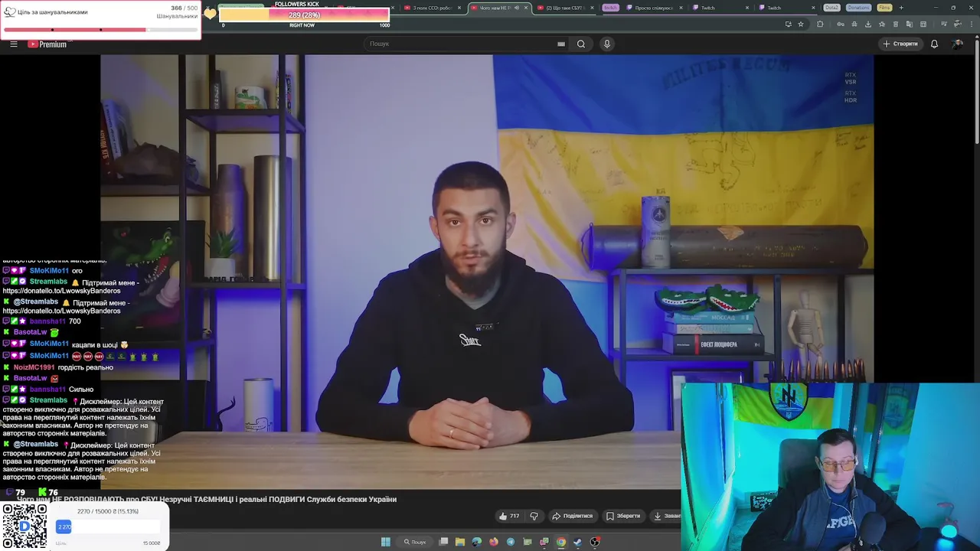Screen dimensions: 980x551
Task: Click the video title text
Action: click(207, 499)
